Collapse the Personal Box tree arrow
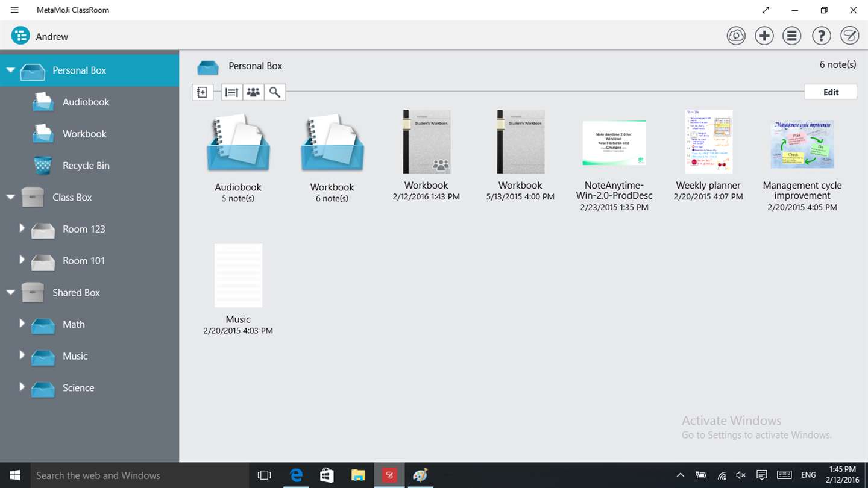 (x=10, y=70)
